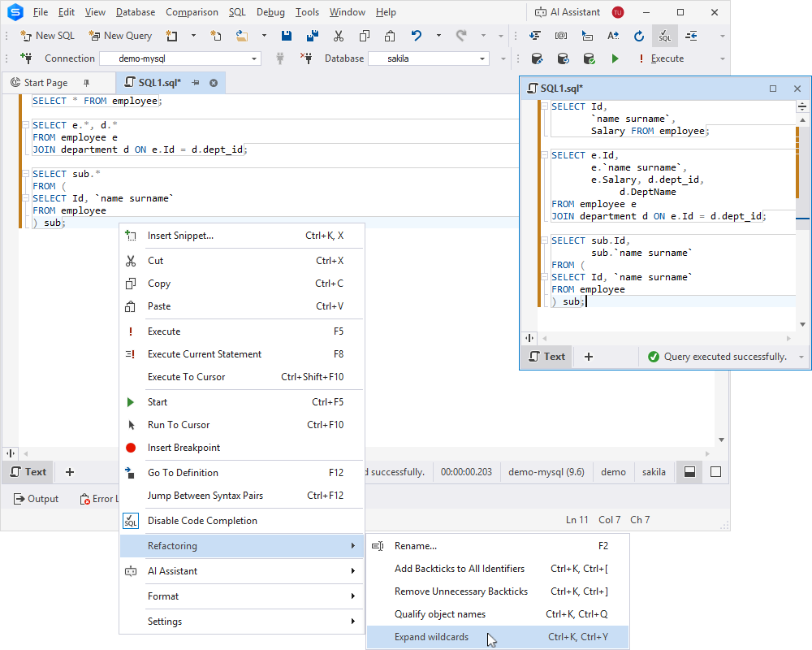Collapse the SELECT e.* statement in main editor
The height and width of the screenshot is (650, 812).
click(25, 125)
